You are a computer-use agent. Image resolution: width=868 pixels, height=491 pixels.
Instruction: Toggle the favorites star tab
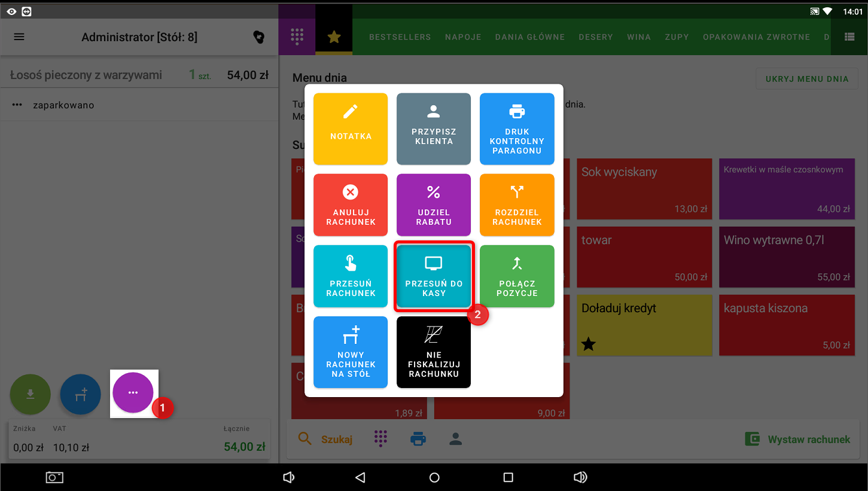point(334,37)
